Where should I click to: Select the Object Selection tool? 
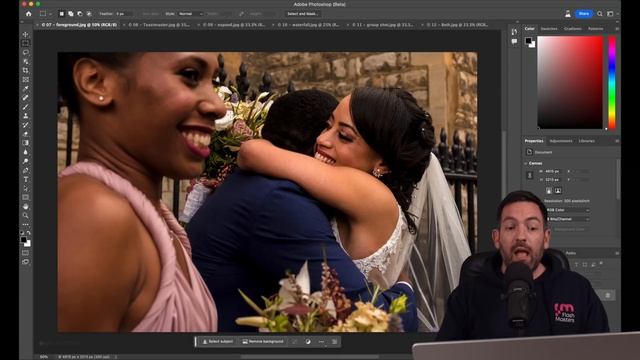pos(26,61)
